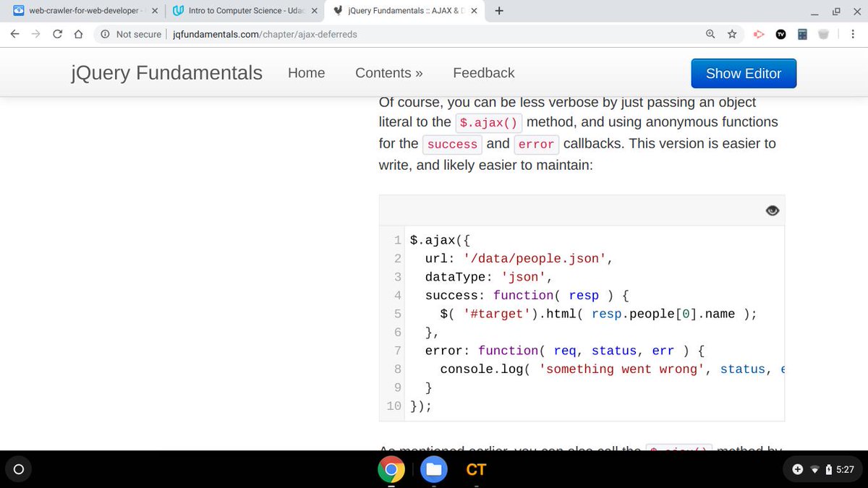
Task: Open Chrome three-dot menu
Action: click(x=853, y=34)
